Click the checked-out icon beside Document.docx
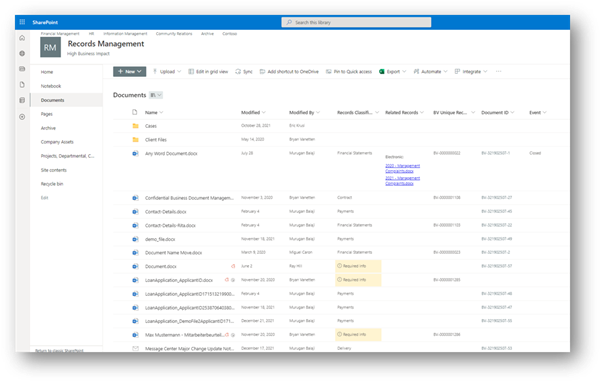 tap(233, 266)
